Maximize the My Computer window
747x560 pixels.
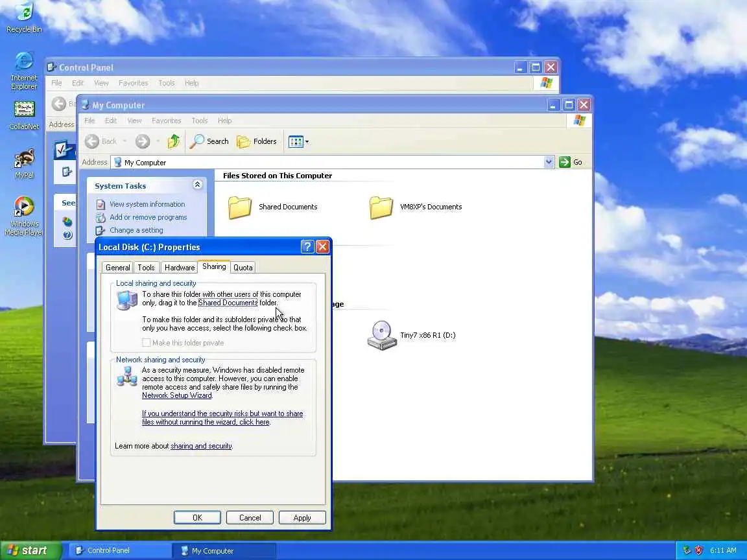coord(568,105)
